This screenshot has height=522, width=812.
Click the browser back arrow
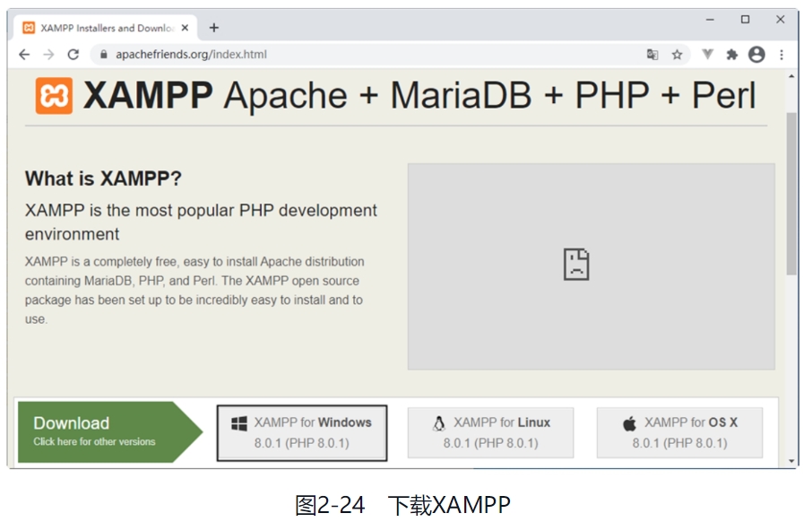click(x=24, y=55)
